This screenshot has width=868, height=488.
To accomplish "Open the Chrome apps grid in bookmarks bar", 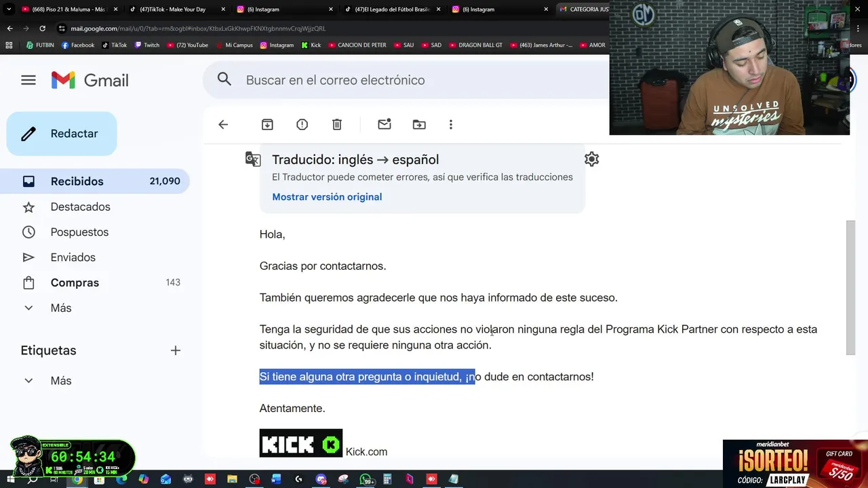I will coord(9,45).
